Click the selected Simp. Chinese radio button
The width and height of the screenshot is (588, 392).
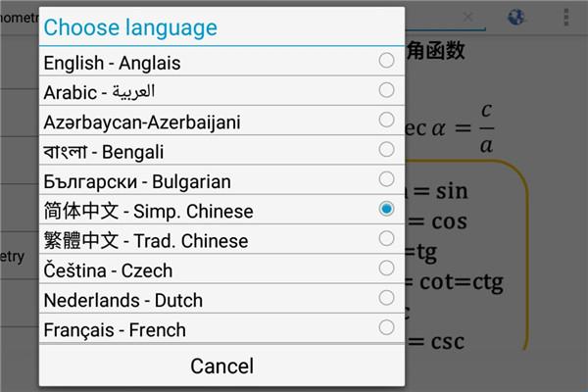tap(386, 209)
